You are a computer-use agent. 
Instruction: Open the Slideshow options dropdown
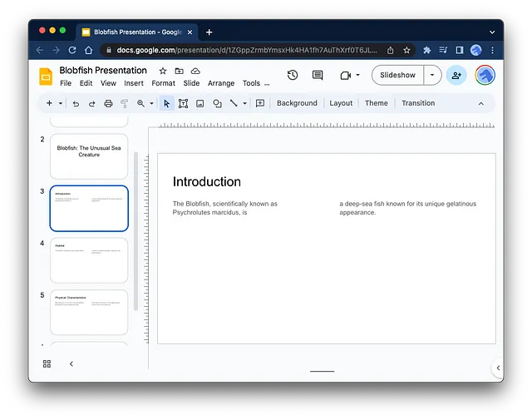(432, 75)
